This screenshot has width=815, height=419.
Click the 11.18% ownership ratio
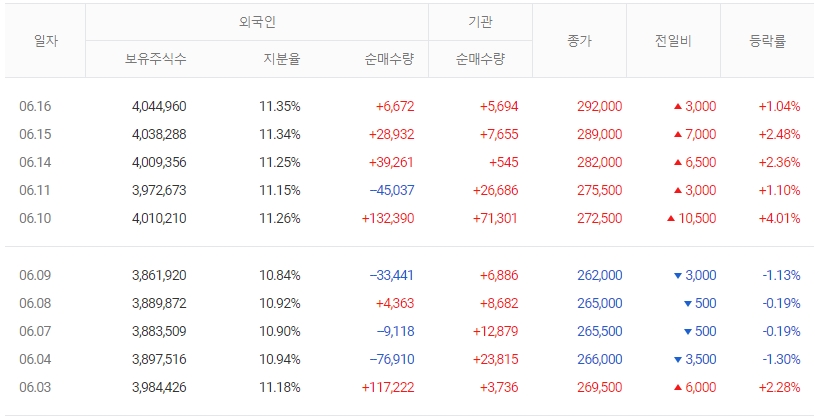(x=280, y=388)
